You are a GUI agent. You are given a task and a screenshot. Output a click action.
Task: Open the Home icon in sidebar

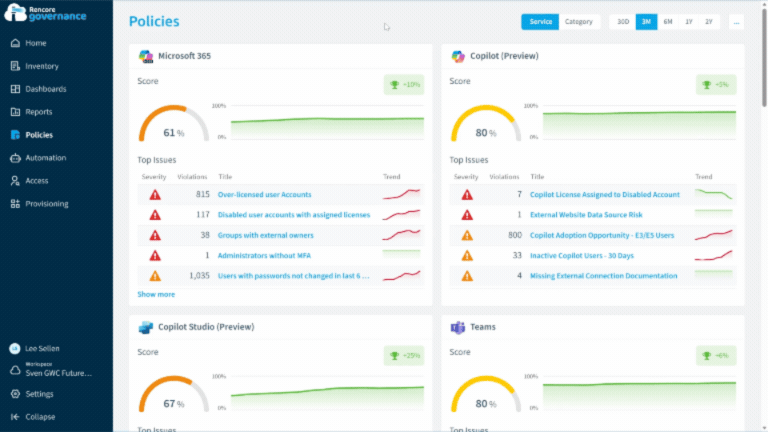(x=15, y=43)
